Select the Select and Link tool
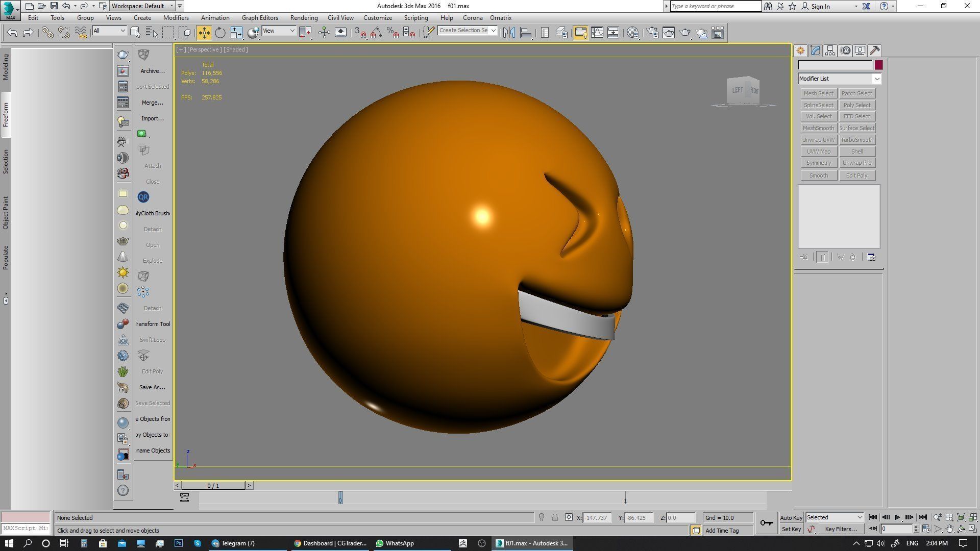Screen dimensions: 980x551 tap(47, 33)
